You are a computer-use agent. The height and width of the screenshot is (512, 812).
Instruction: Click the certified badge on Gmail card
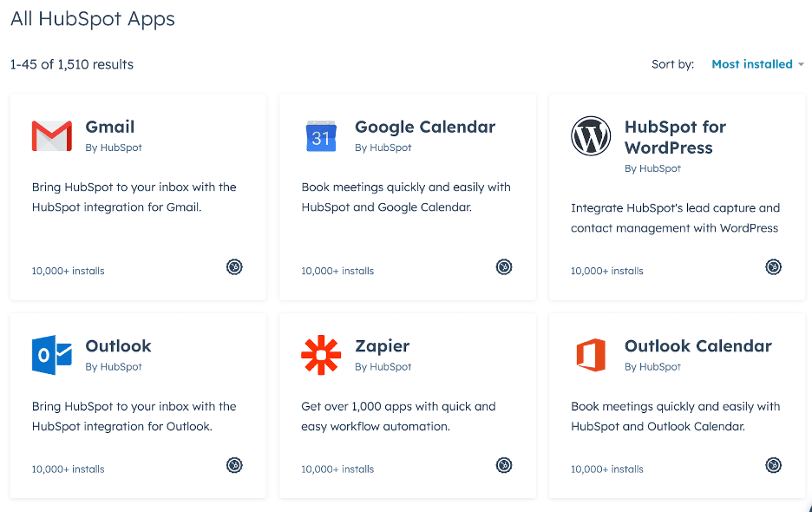tap(234, 267)
